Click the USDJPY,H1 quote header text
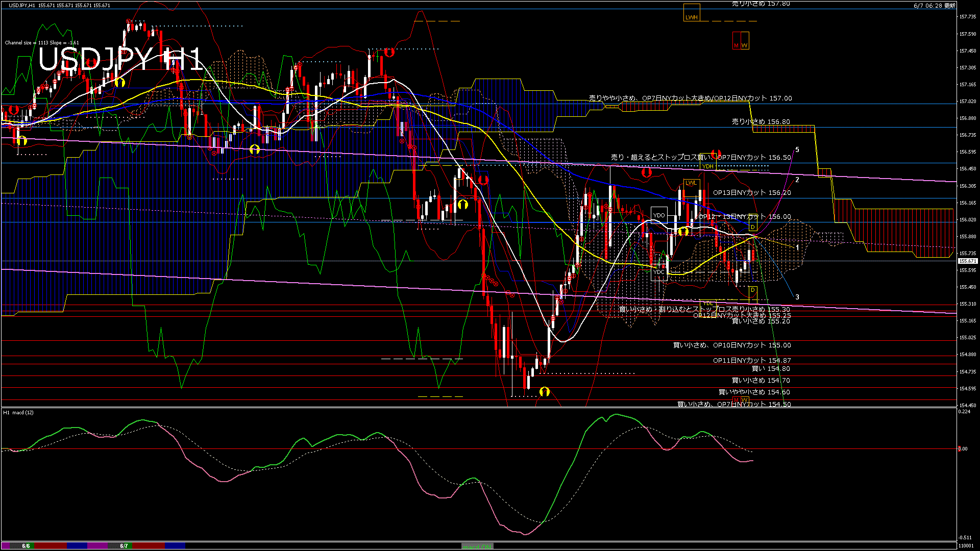The width and height of the screenshot is (980, 551). (59, 5)
